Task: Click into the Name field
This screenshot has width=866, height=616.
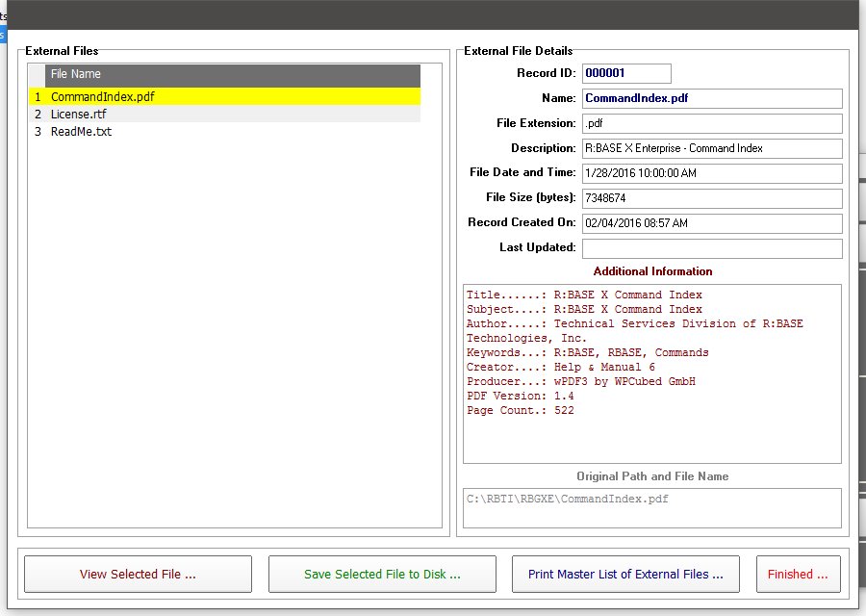Action: (711, 98)
